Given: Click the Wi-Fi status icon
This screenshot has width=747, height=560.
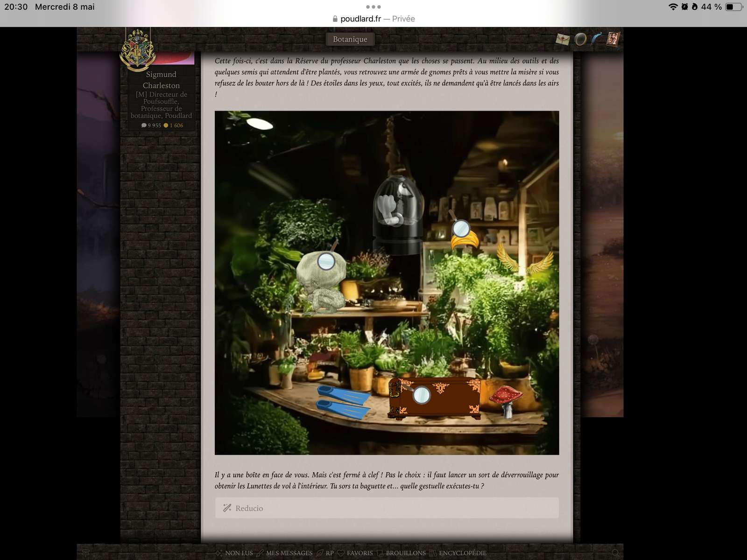Looking at the screenshot, I should (673, 7).
